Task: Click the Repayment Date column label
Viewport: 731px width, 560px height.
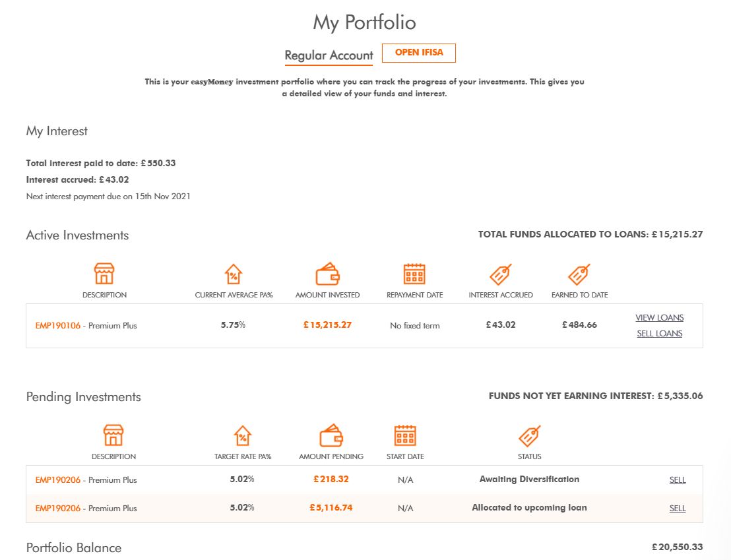Action: [414, 295]
